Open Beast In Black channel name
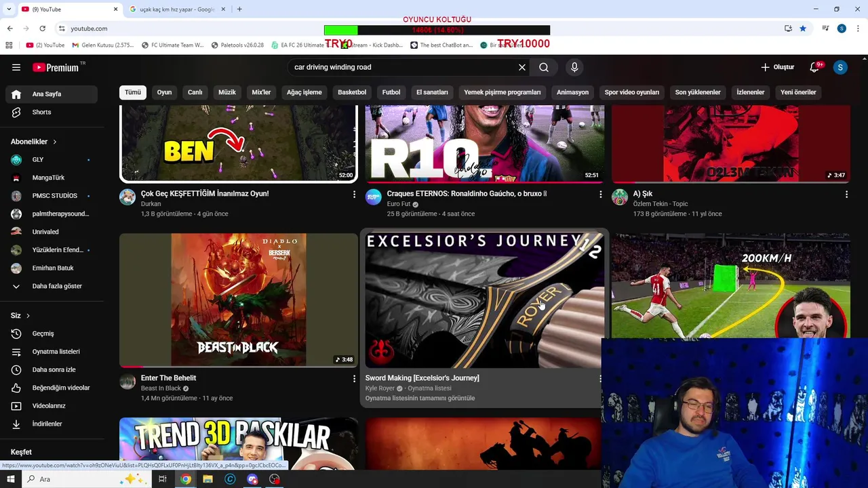This screenshot has height=488, width=868. coord(161,388)
